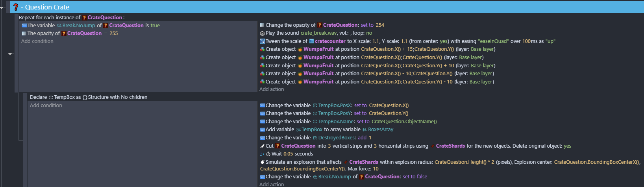Click the Simulate an explosion bomb icon

(262, 162)
